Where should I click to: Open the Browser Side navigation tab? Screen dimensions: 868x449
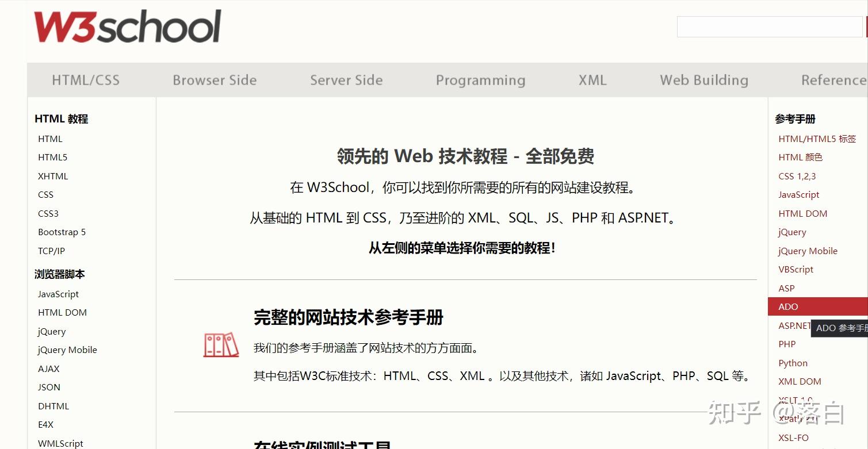click(x=215, y=80)
